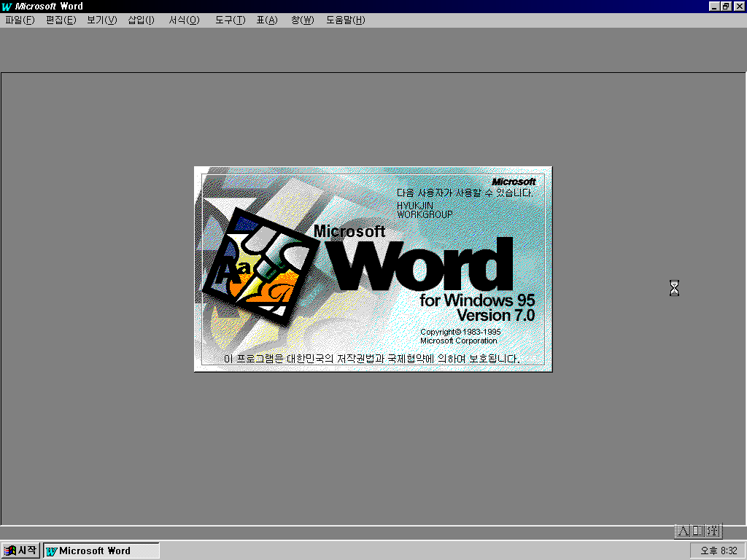The width and height of the screenshot is (747, 560).
Task: Click the Word icon in the title bar
Action: pyautogui.click(x=7, y=7)
